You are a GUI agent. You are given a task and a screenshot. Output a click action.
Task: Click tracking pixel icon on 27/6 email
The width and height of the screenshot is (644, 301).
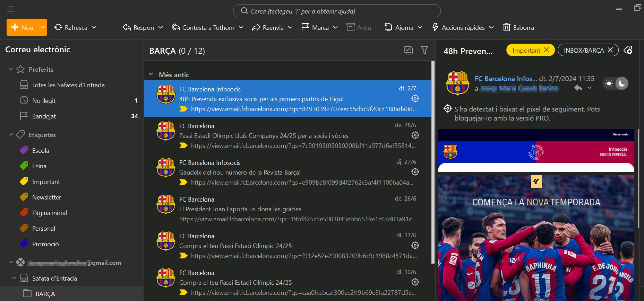[x=415, y=172]
